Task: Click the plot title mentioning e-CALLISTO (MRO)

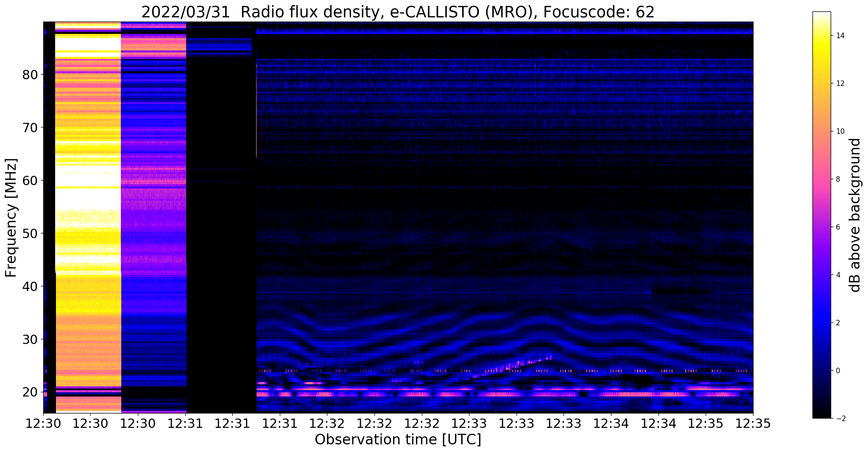Action: tap(398, 12)
